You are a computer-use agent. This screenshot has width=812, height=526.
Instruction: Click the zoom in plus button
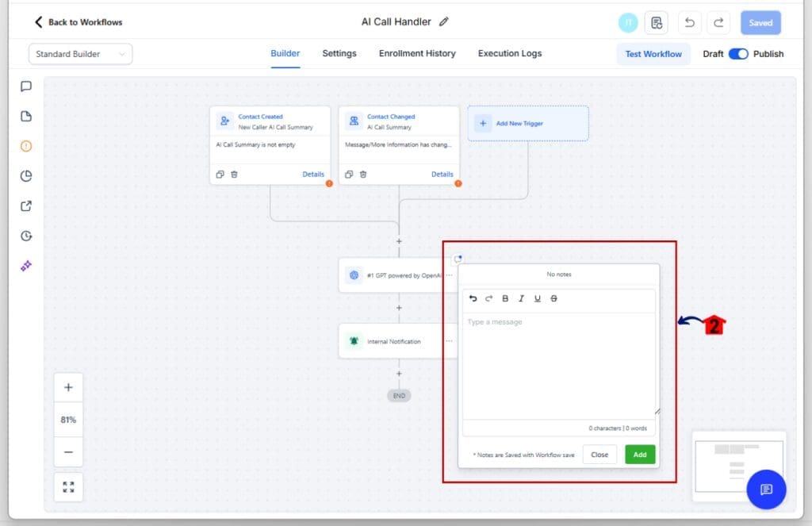pos(68,388)
